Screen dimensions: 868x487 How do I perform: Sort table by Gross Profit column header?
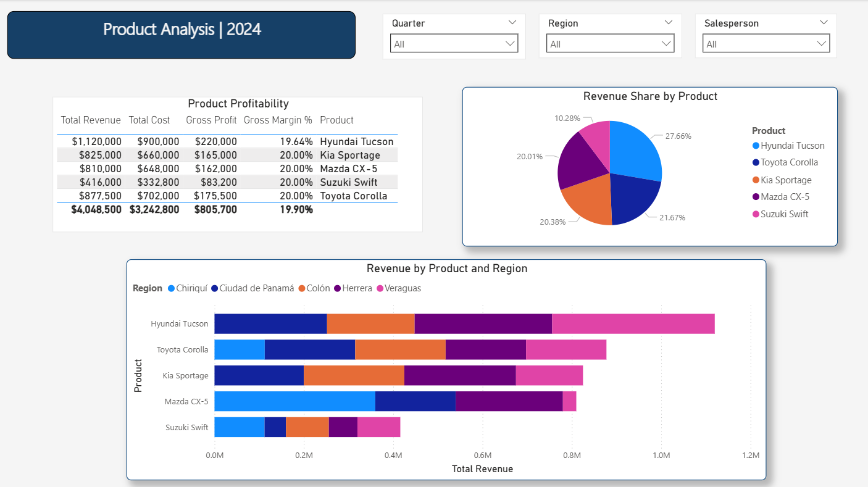tap(211, 120)
